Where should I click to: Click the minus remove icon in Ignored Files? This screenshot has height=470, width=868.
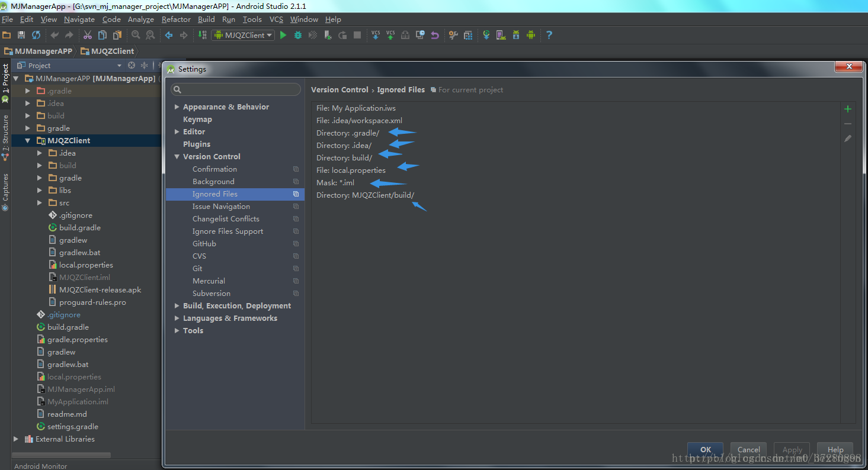848,124
